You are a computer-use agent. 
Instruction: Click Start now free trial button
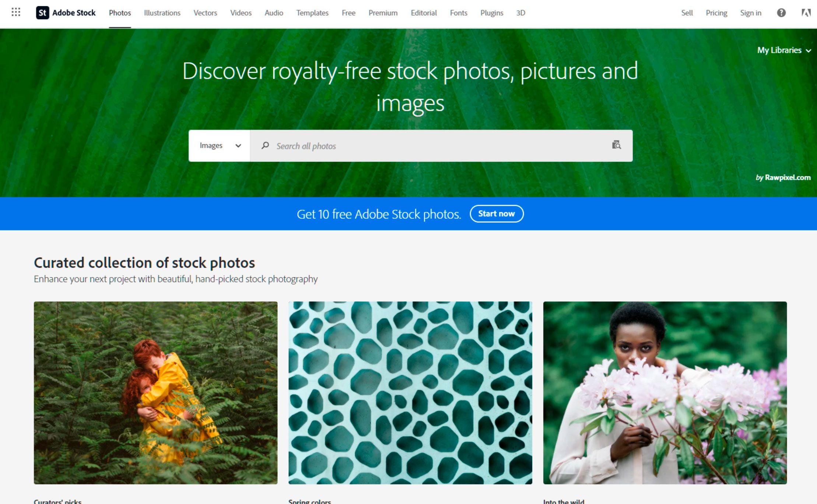495,213
